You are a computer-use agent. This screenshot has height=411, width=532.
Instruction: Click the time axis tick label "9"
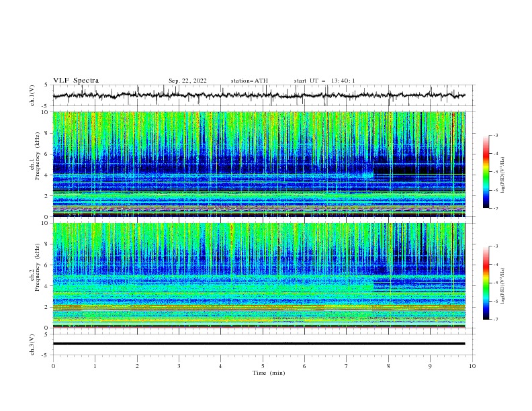click(x=430, y=366)
